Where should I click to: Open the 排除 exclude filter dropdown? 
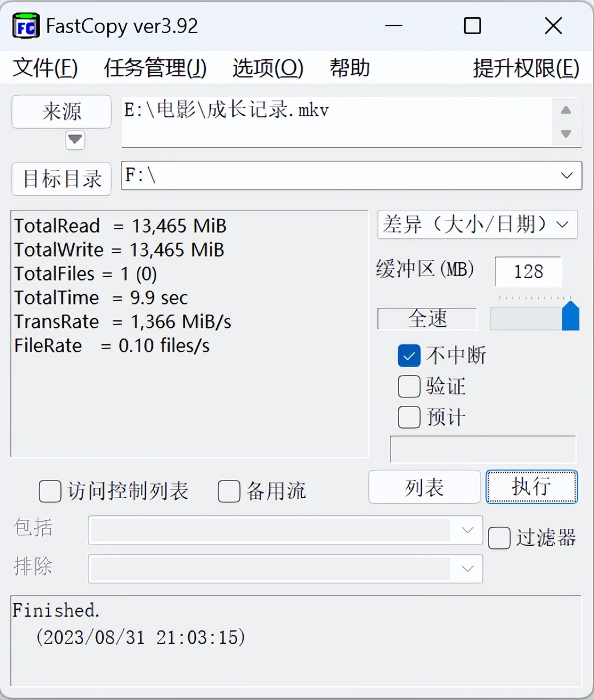(x=467, y=568)
